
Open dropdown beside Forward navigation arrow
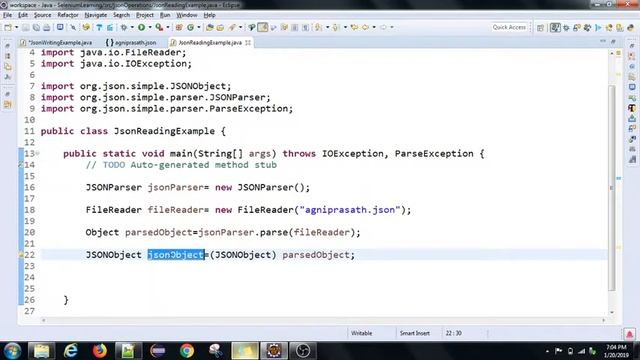(392, 27)
